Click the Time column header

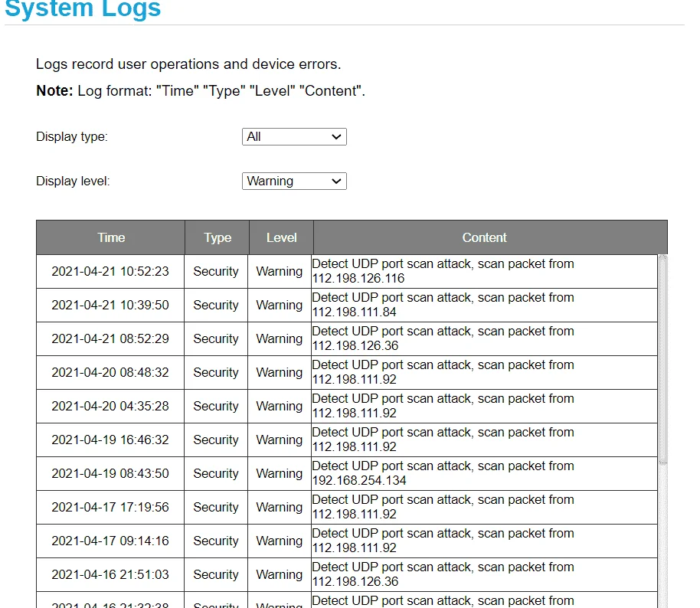[111, 237]
